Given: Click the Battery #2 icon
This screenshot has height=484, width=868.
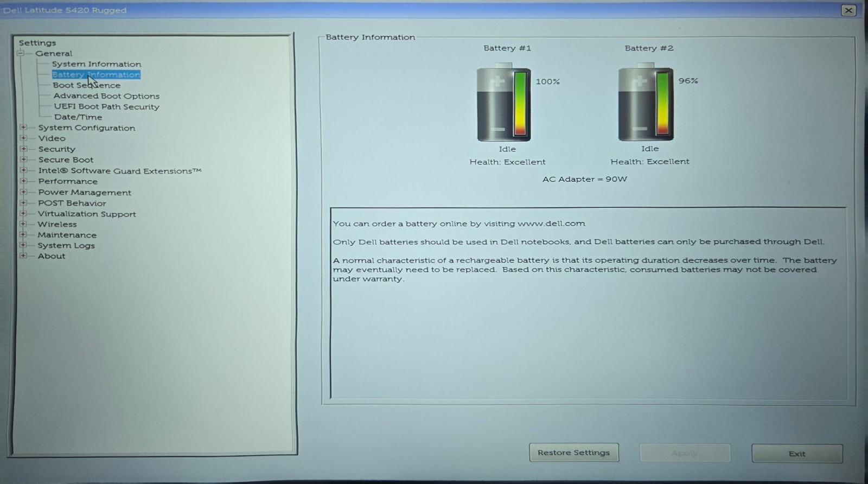Looking at the screenshot, I should tap(646, 101).
